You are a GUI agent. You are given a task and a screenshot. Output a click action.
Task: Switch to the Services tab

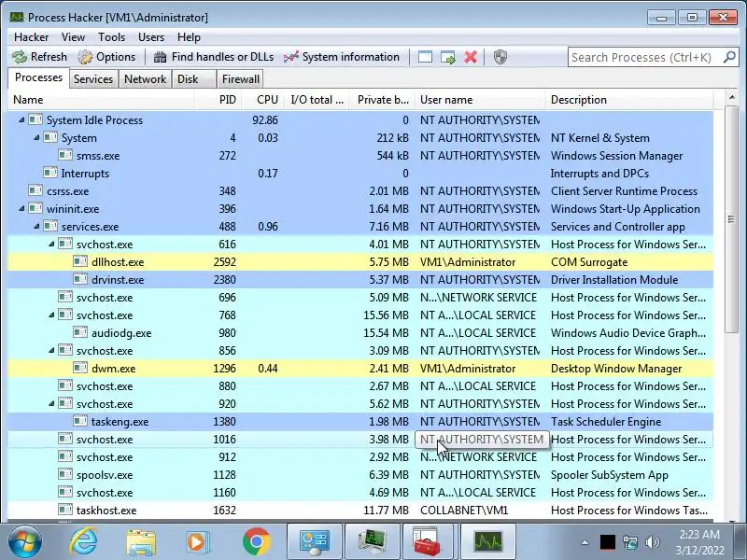(x=93, y=79)
